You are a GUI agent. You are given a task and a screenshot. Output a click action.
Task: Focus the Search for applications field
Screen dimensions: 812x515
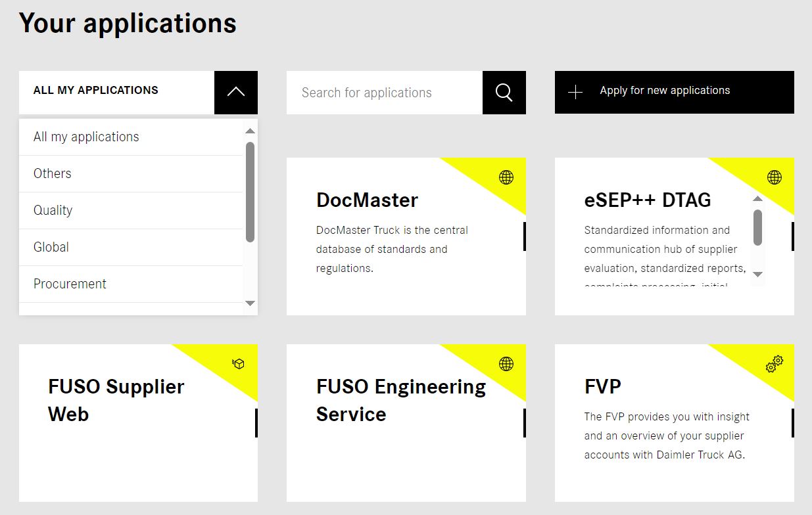tap(384, 93)
